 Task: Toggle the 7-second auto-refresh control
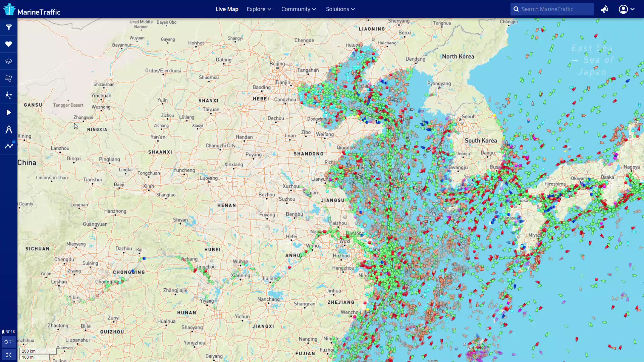9,342
